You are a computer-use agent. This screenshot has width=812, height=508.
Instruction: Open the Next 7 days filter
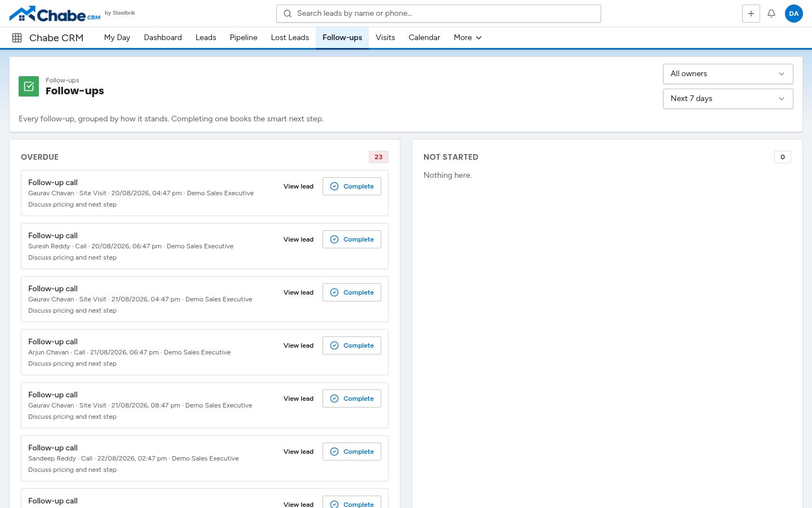point(728,99)
